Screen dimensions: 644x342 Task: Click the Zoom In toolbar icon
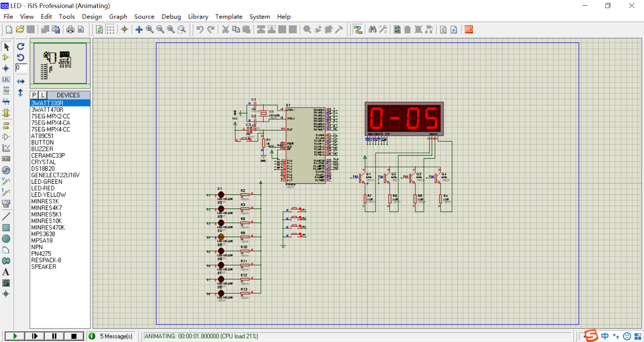point(150,30)
